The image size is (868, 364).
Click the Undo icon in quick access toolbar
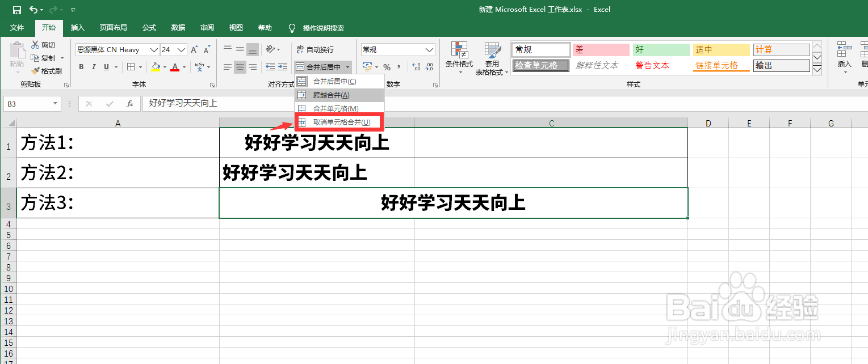pyautogui.click(x=33, y=9)
